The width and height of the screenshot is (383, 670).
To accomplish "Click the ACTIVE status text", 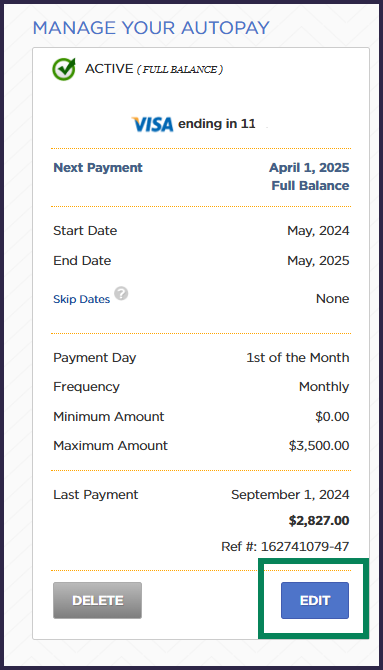I will click(x=109, y=69).
